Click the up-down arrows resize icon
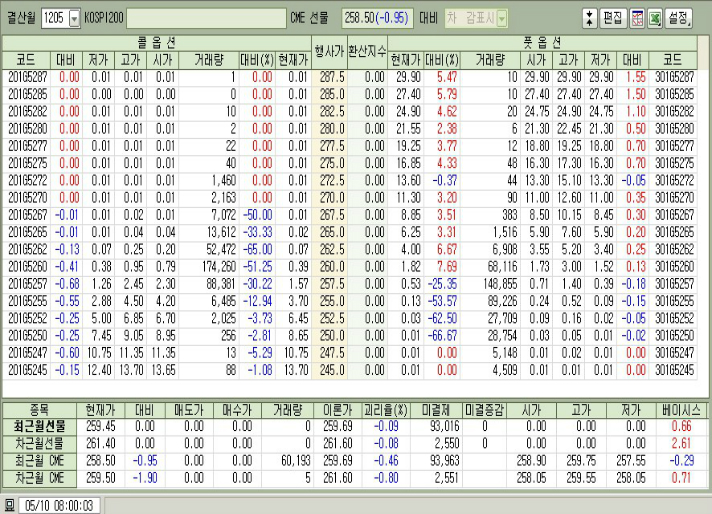This screenshot has width=712, height=514. point(589,17)
